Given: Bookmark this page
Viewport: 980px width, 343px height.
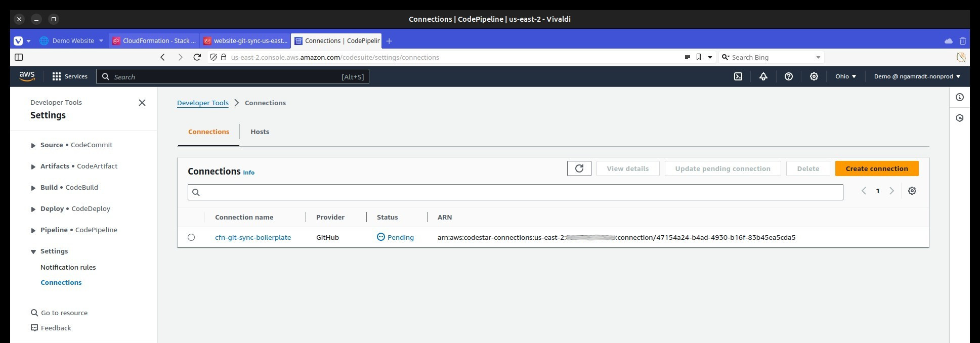Looking at the screenshot, I should coord(699,57).
